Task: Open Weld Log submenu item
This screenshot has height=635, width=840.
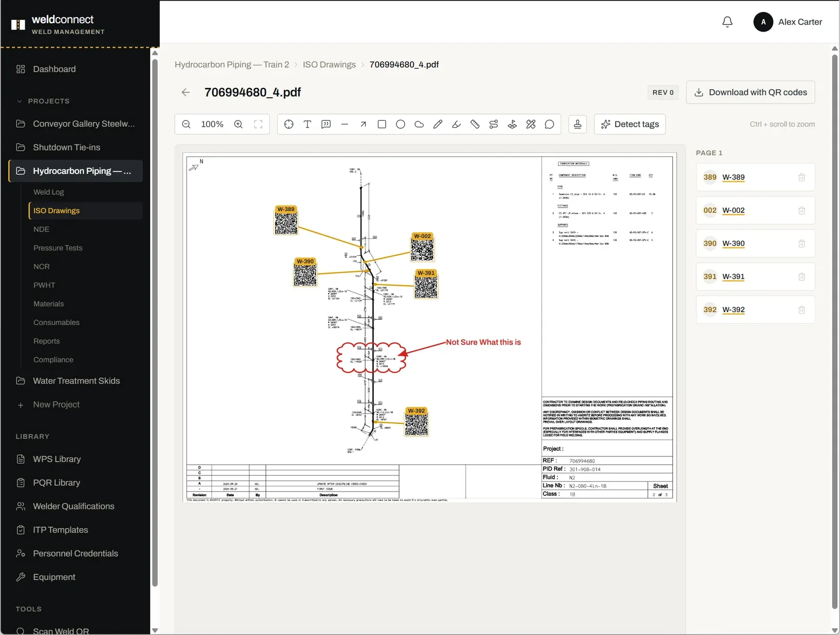Action: tap(86, 192)
